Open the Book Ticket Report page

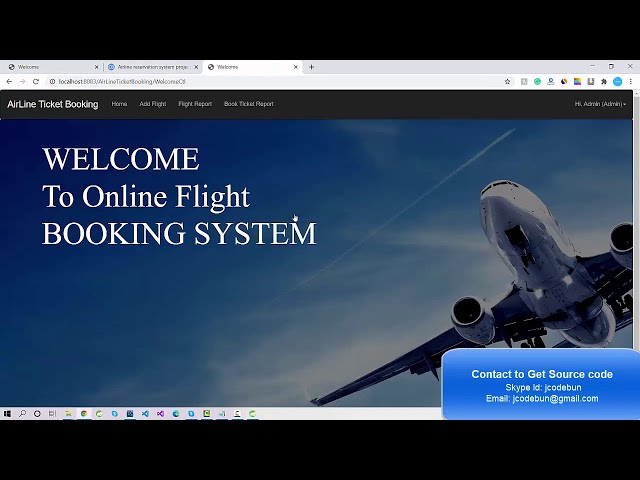click(249, 104)
